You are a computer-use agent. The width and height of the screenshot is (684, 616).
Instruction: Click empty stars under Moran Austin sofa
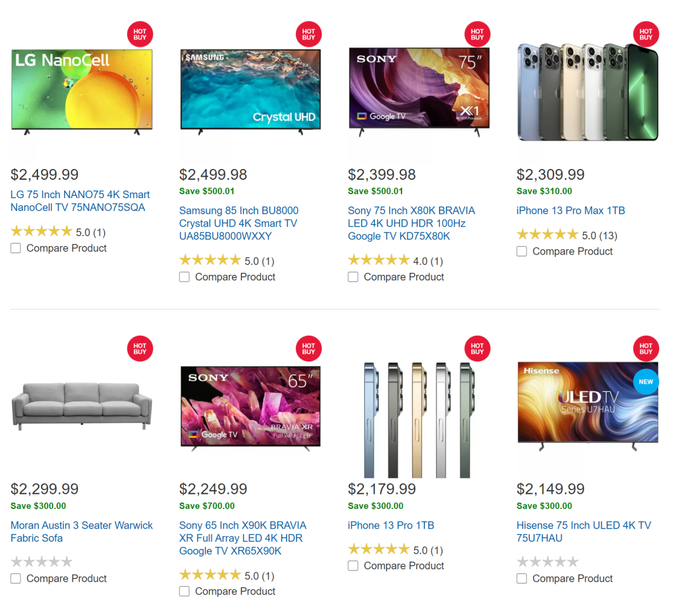pyautogui.click(x=41, y=561)
